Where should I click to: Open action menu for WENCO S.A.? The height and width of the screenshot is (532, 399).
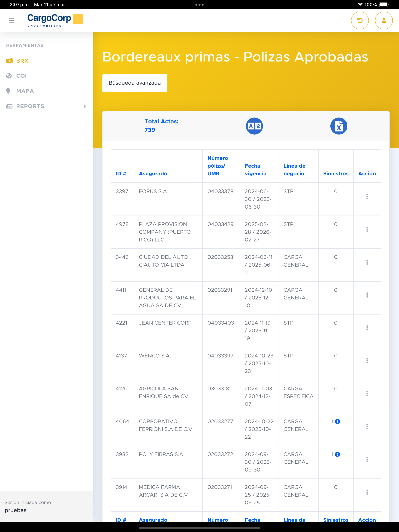(x=367, y=361)
